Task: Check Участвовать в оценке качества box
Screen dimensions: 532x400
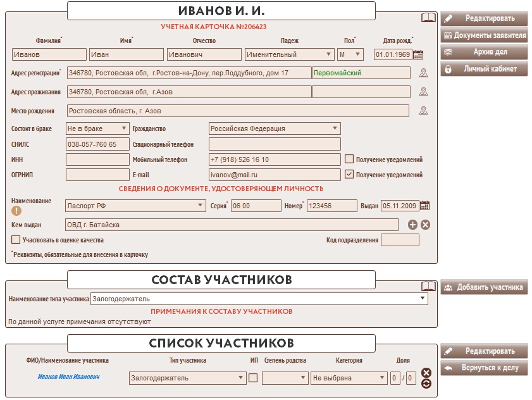Action: (x=16, y=240)
